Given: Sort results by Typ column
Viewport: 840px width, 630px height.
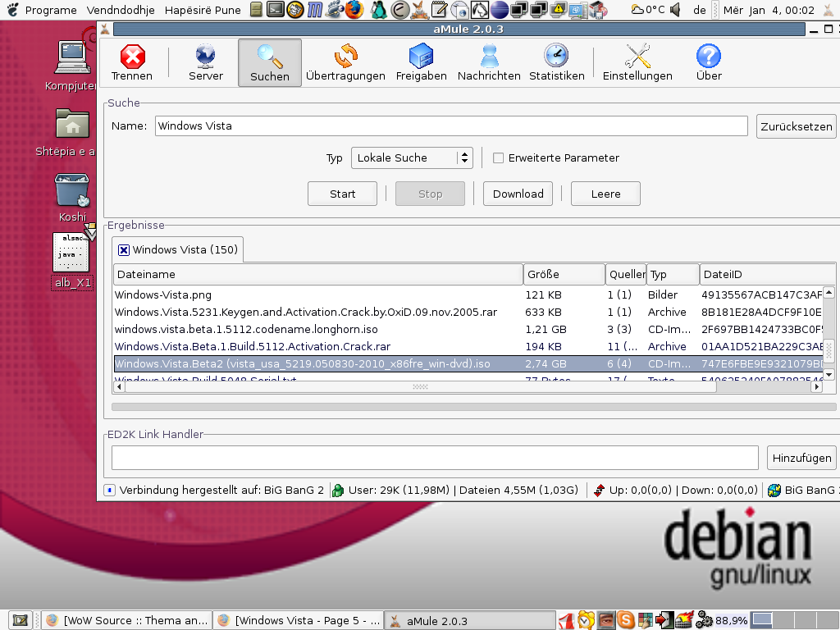Looking at the screenshot, I should click(x=673, y=274).
